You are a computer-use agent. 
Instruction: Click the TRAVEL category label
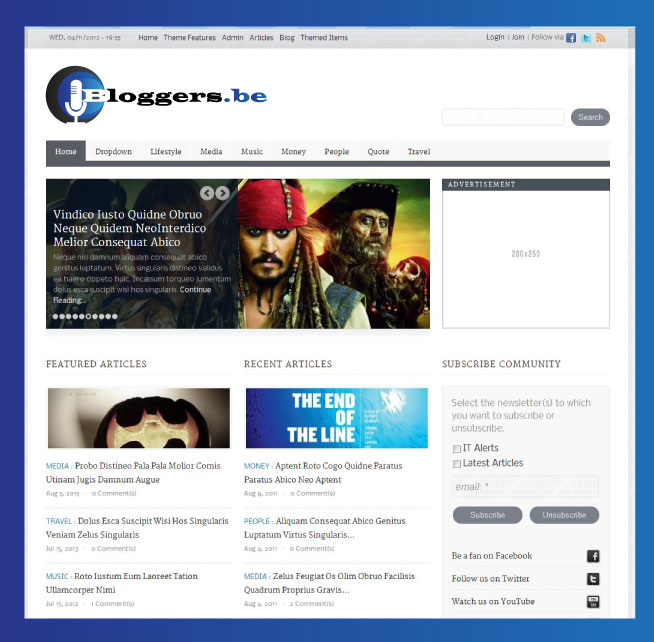point(59,521)
